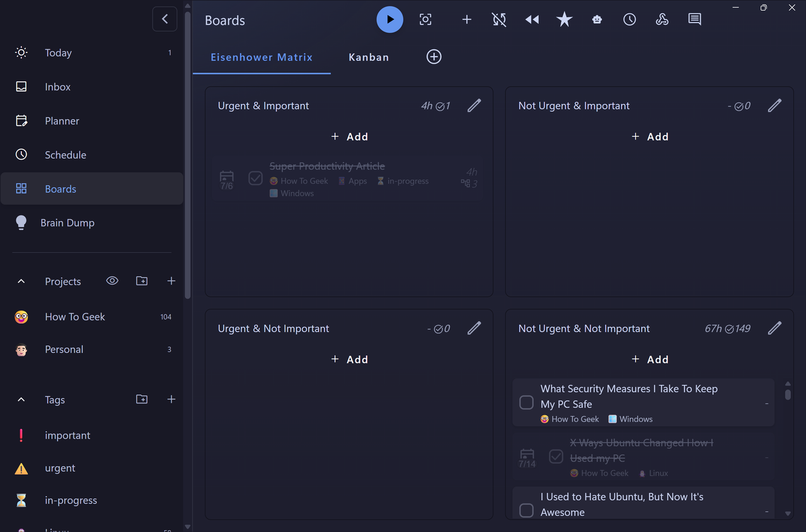Add a new tag with plus icon
This screenshot has height=532, width=806.
point(171,400)
